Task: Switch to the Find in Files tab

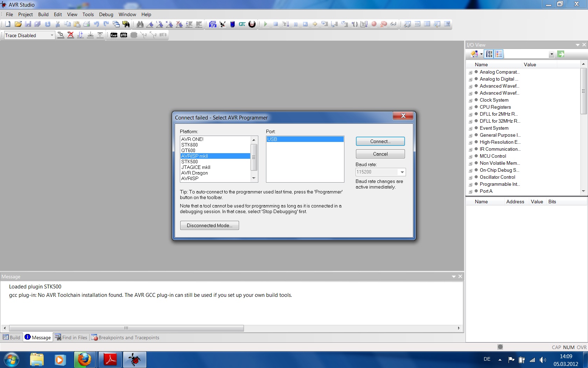Action: pyautogui.click(x=71, y=338)
